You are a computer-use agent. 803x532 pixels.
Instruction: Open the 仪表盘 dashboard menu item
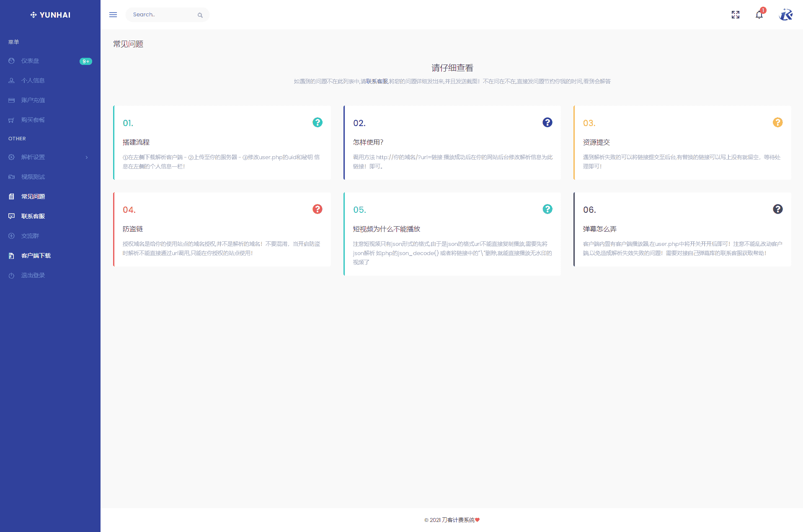[30, 61]
